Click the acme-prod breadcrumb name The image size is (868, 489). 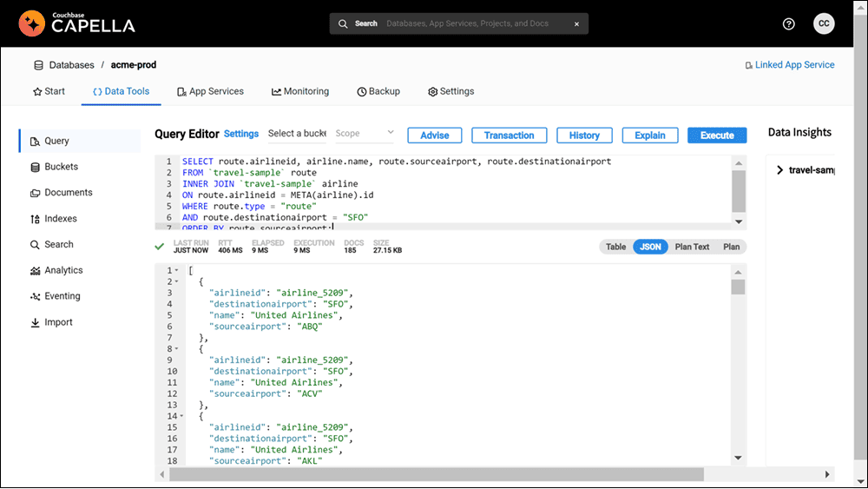[x=134, y=65]
